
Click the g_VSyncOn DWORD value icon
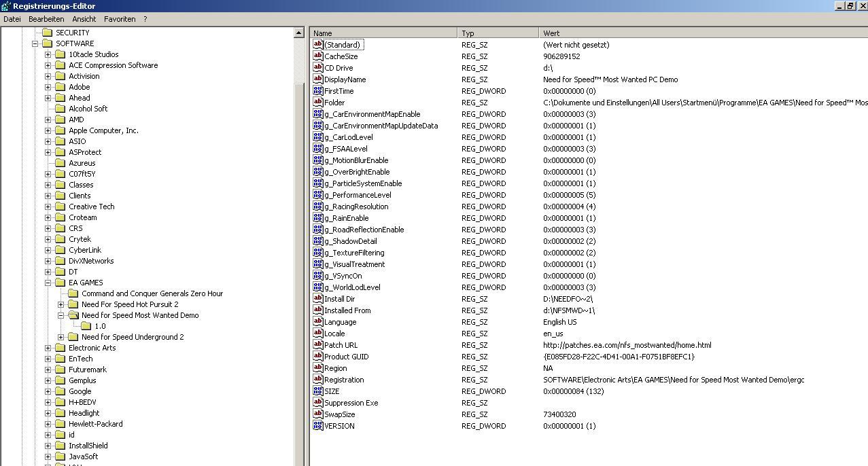pos(317,276)
